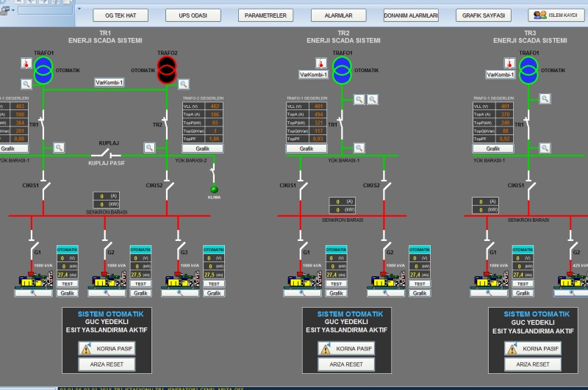
Task: Click KORNA PASIF button in TR3 panel
Action: point(533,348)
